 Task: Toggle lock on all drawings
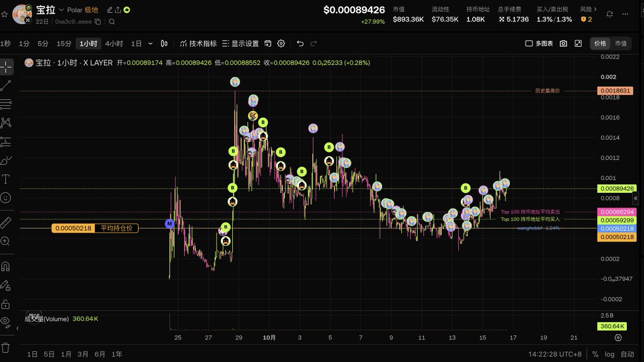pyautogui.click(x=6, y=303)
